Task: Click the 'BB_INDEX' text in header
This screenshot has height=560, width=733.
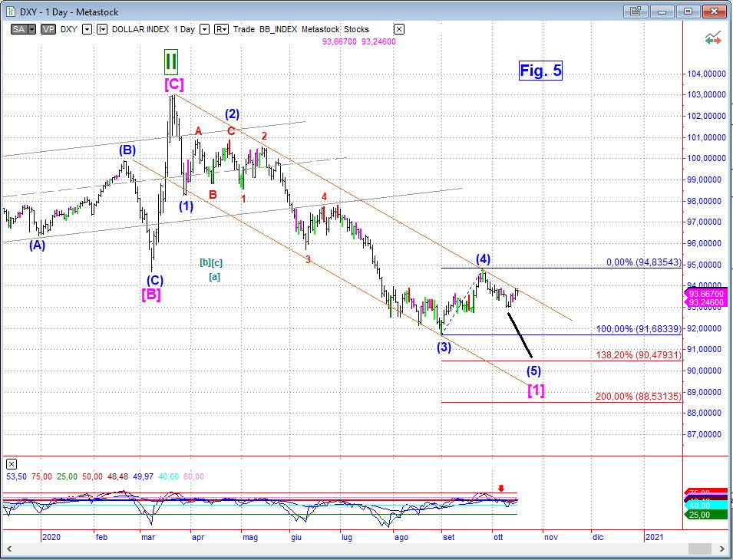Action: point(278,29)
